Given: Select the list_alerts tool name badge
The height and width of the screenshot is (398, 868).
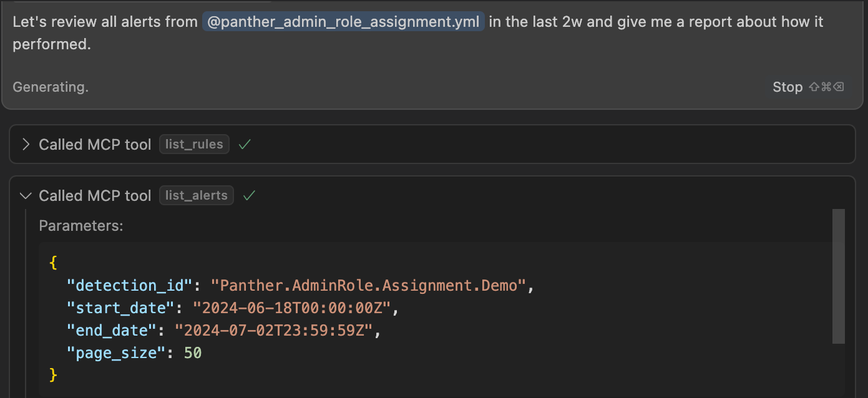Looking at the screenshot, I should [196, 195].
